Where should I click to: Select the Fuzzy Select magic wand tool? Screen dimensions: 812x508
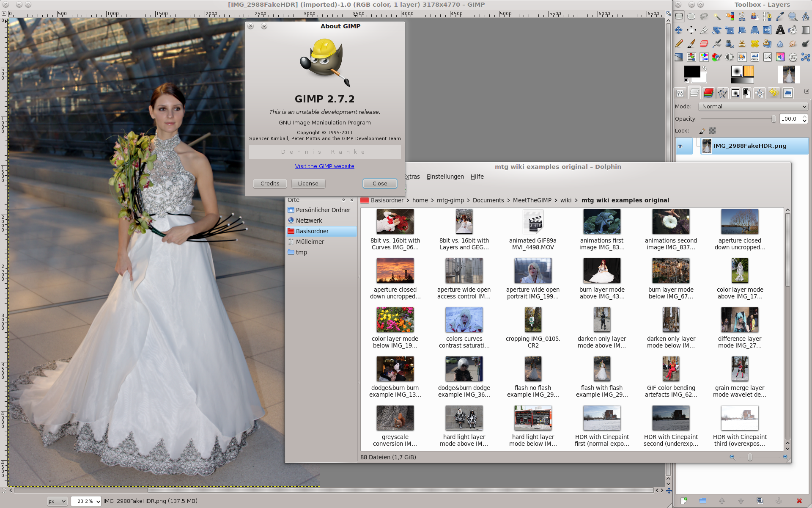click(716, 17)
